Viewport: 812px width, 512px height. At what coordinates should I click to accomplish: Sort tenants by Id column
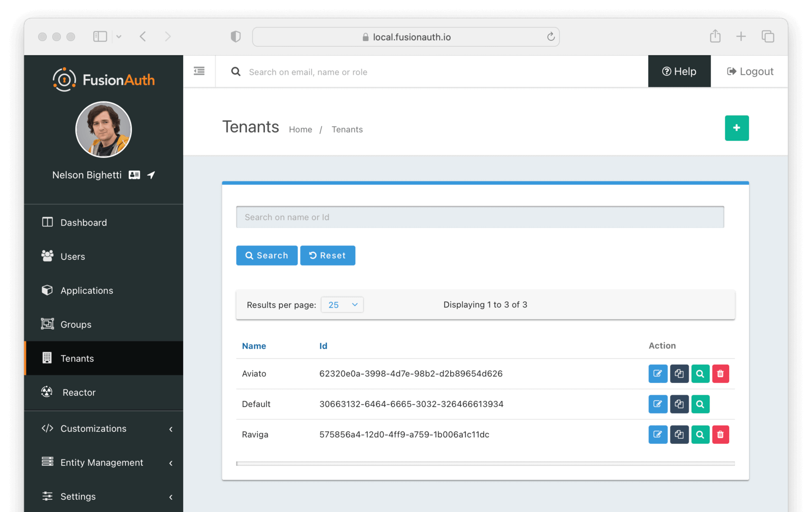[x=323, y=346]
